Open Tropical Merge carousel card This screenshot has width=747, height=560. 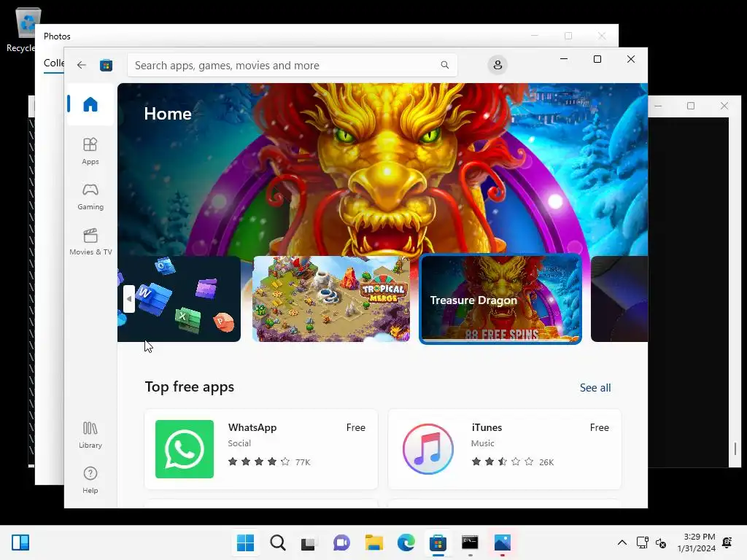(x=330, y=299)
